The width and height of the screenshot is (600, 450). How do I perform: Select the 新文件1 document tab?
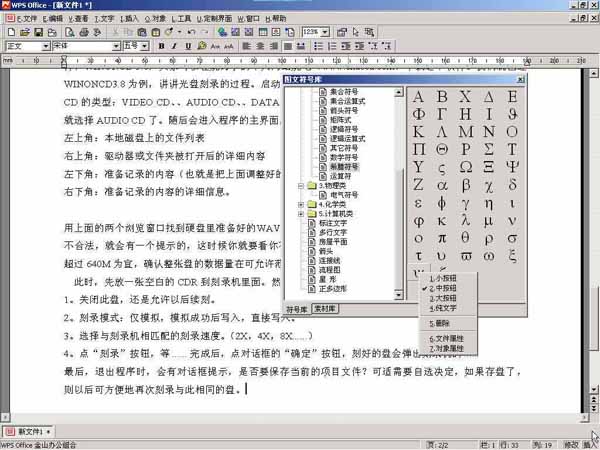click(x=29, y=432)
